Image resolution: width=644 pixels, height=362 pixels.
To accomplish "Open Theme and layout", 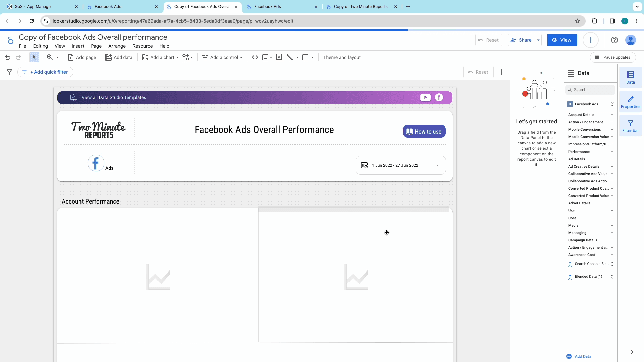I will (x=342, y=57).
